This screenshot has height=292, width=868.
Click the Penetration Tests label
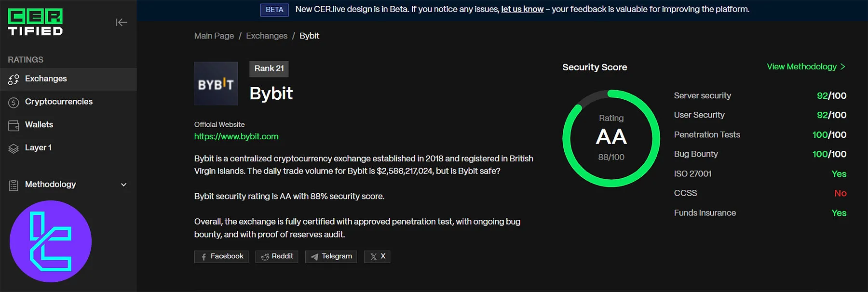707,135
